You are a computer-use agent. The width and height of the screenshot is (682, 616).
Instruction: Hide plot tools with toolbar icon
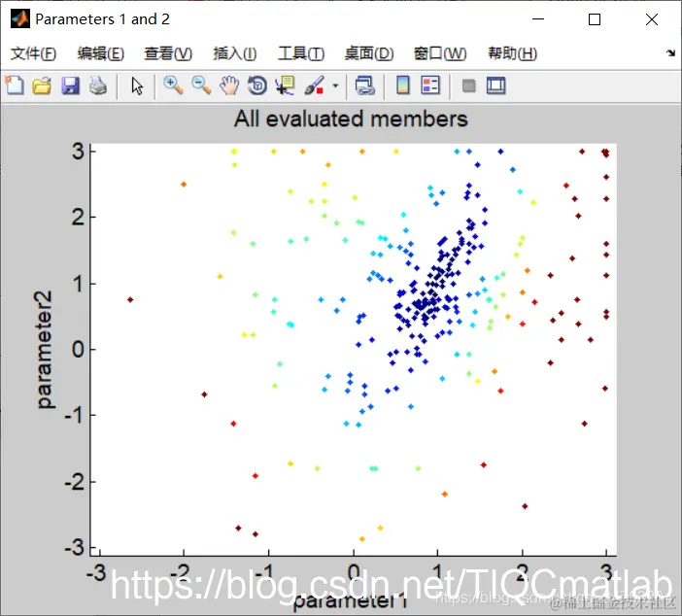(x=468, y=86)
